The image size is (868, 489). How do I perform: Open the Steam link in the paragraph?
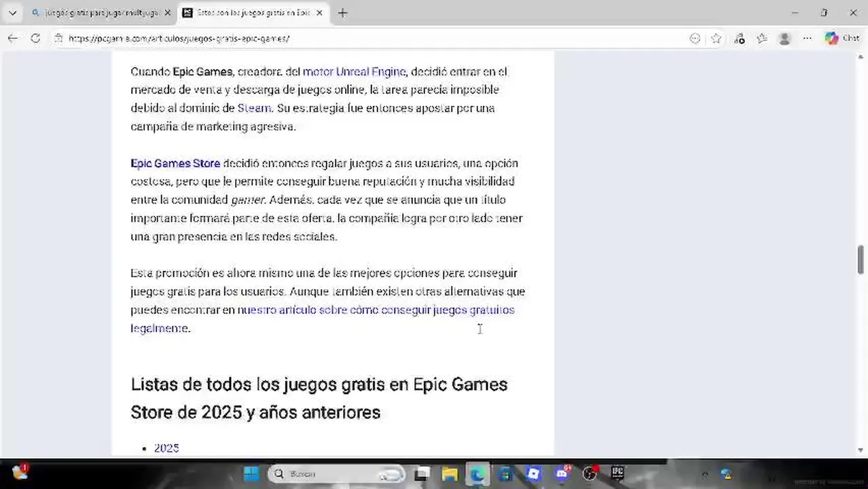[x=254, y=108]
